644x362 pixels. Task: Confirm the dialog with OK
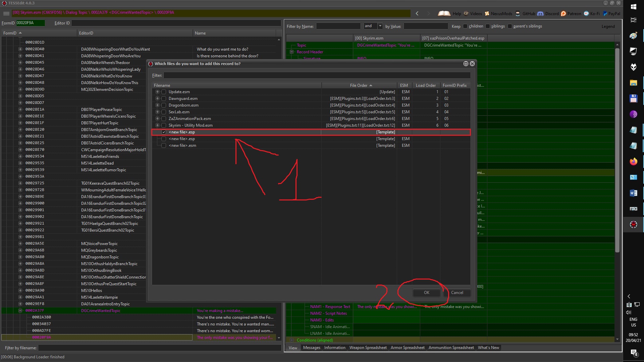426,293
